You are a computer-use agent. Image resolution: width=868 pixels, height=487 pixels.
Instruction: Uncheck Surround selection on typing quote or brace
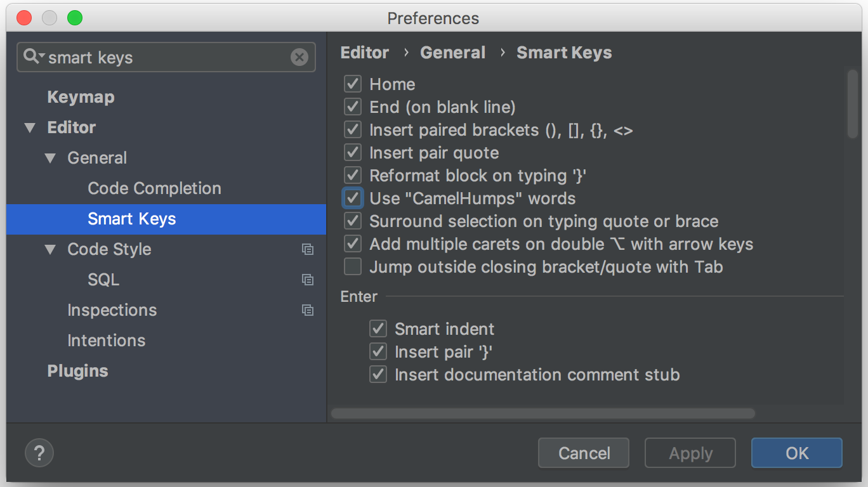(x=353, y=221)
